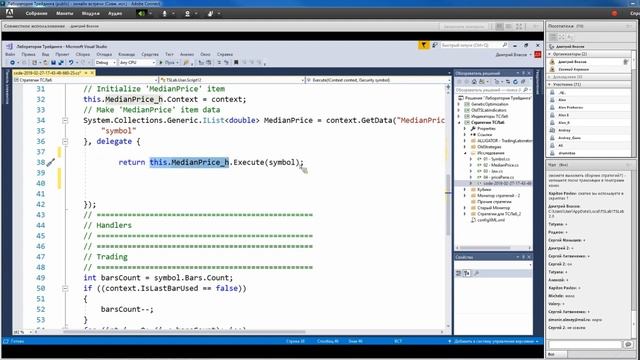Collapse the delegate block at line 36
640x360 pixels.
(65, 141)
